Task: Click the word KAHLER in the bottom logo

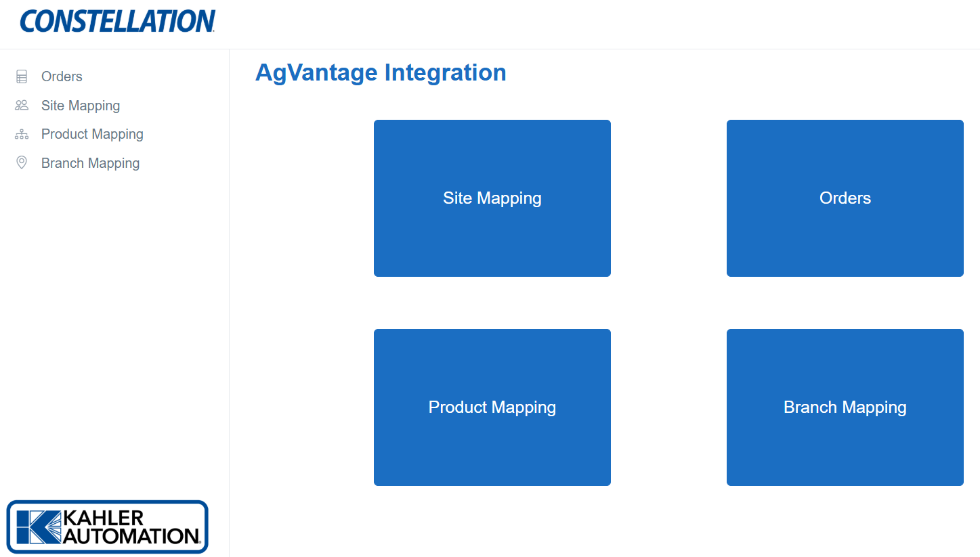Action: click(103, 518)
